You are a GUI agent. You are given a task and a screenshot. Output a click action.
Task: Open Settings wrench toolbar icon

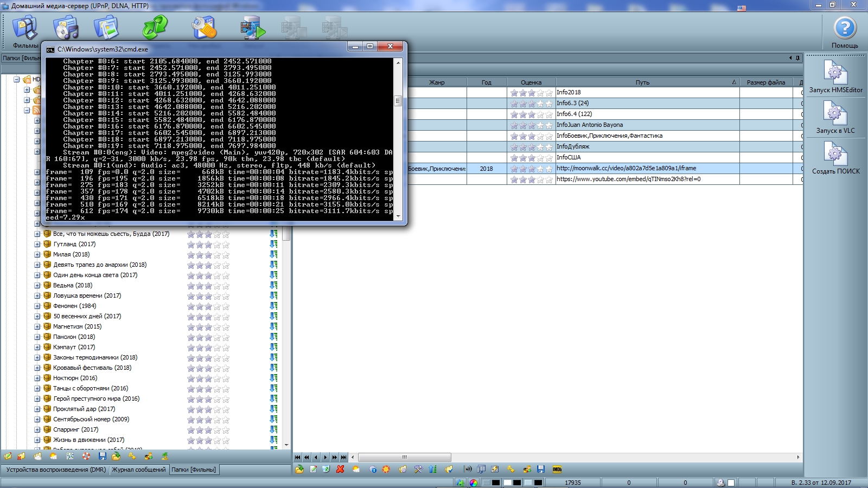204,28
